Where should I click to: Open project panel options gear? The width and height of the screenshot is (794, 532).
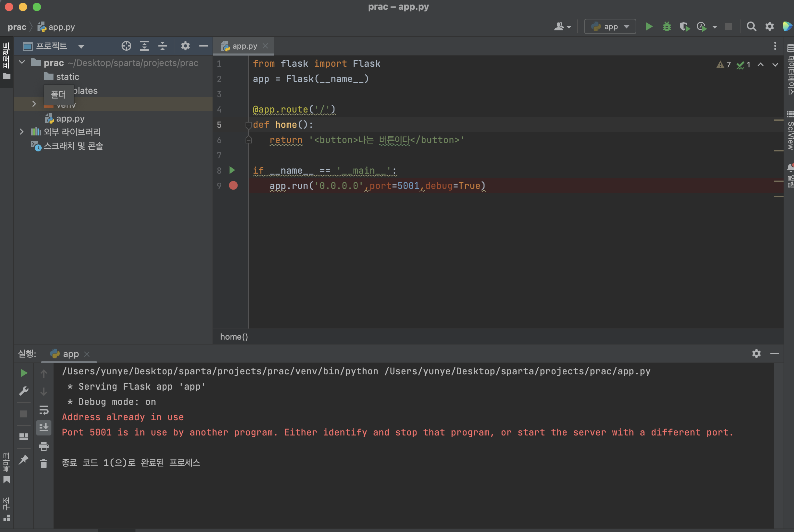tap(185, 46)
